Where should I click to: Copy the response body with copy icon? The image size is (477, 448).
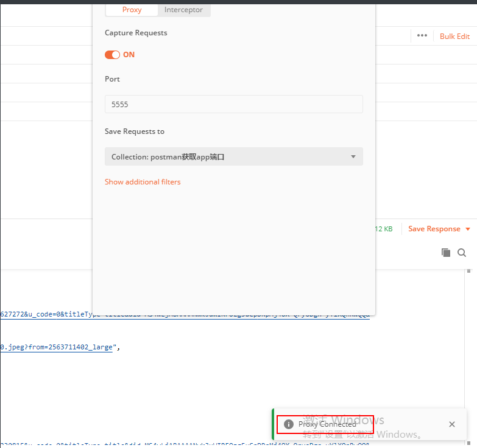pyautogui.click(x=446, y=253)
